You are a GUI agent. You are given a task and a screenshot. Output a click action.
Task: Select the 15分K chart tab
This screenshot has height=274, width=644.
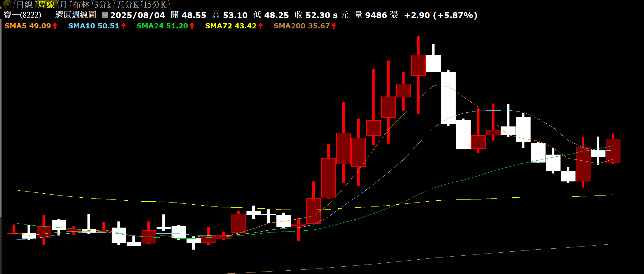click(x=155, y=5)
